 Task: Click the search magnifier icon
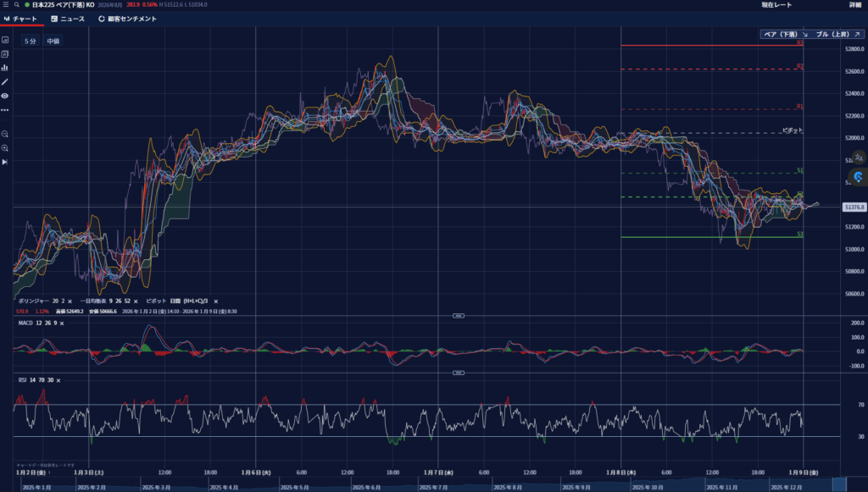16,5
